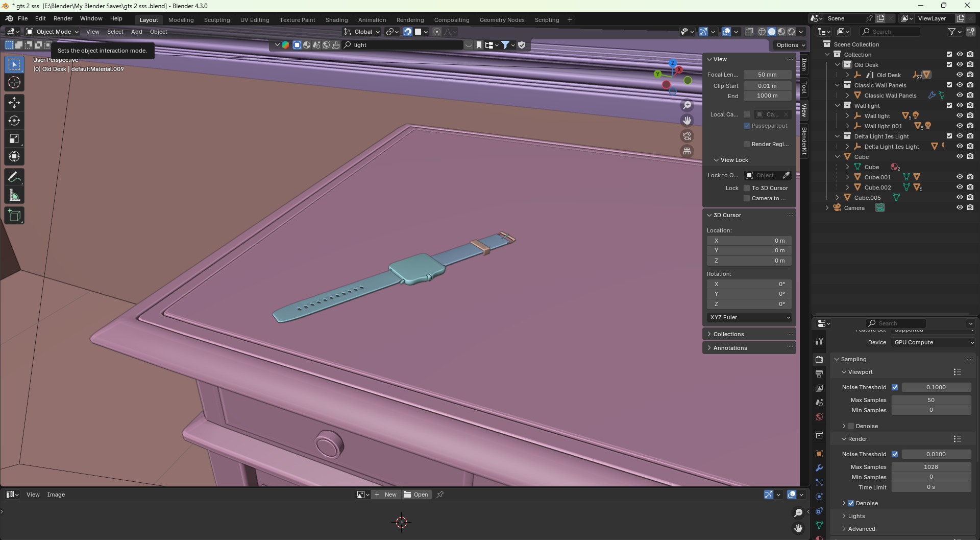Open the Item sidebar tab
The height and width of the screenshot is (540, 980).
804,65
